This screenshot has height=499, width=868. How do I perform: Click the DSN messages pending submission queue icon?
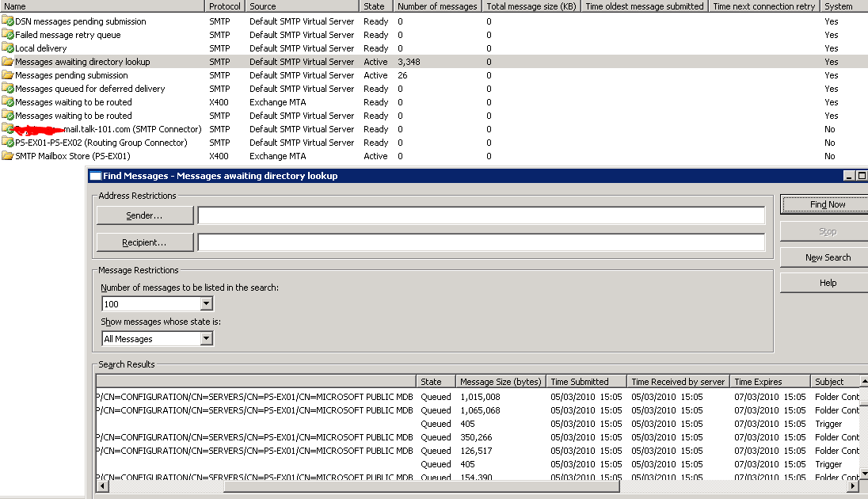pos(8,21)
